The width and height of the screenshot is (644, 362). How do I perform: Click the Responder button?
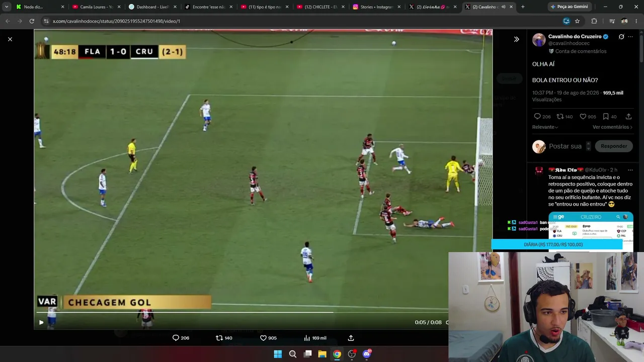click(x=614, y=146)
